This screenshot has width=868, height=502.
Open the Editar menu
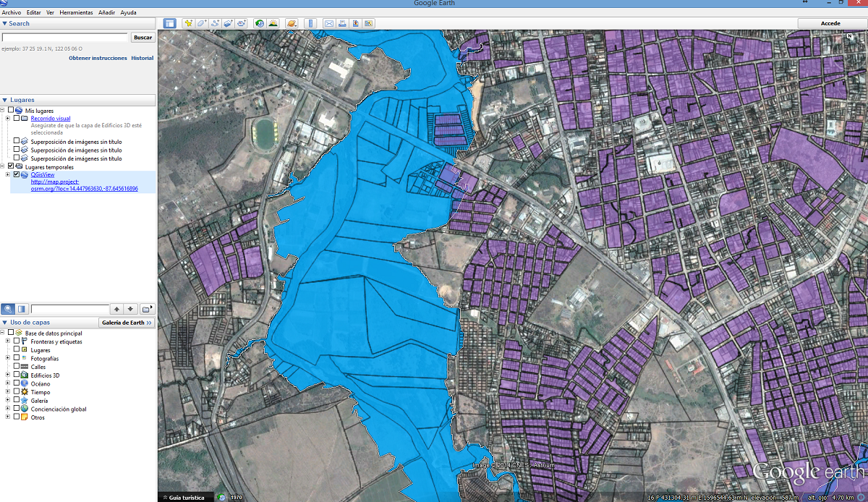tap(33, 13)
